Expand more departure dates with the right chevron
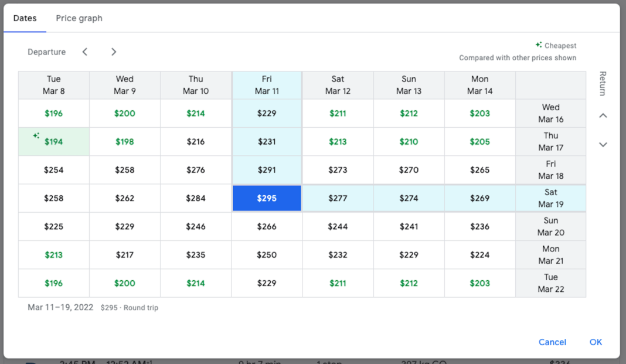626x364 pixels. point(114,52)
